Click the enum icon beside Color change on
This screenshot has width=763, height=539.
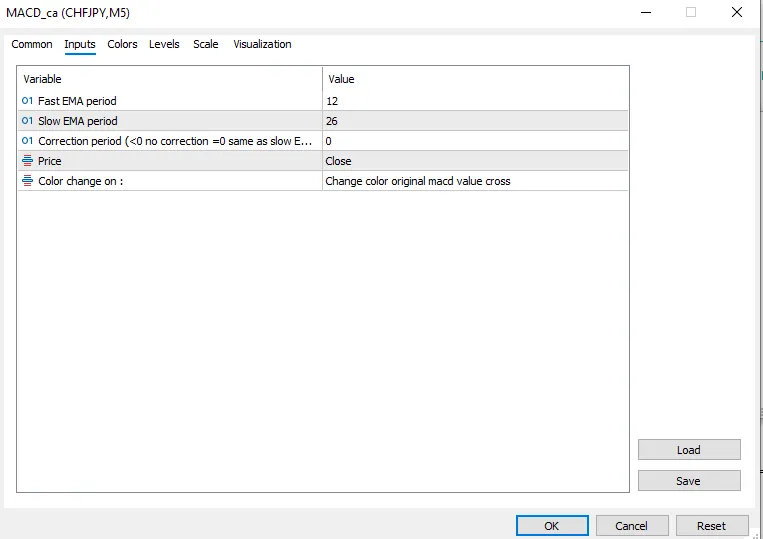(x=27, y=181)
